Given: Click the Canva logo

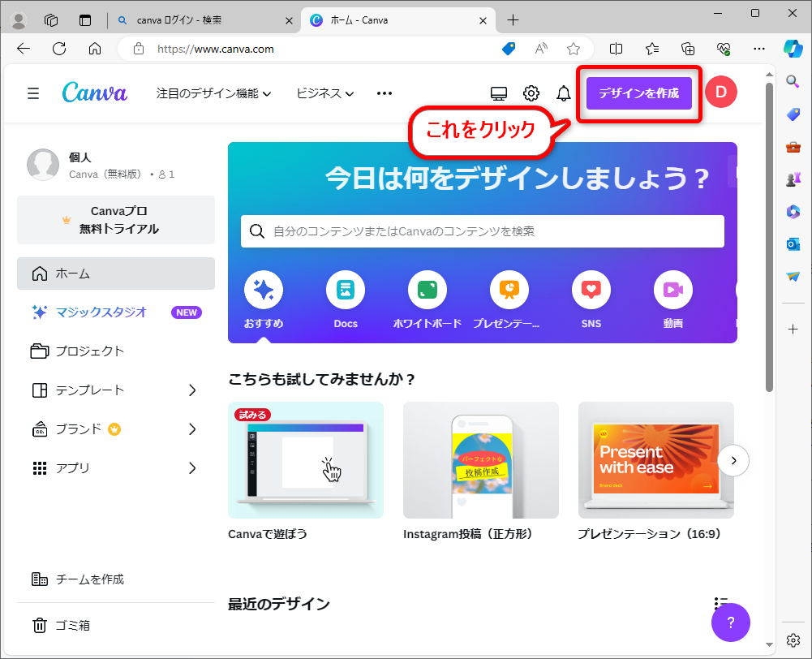Looking at the screenshot, I should 94,93.
